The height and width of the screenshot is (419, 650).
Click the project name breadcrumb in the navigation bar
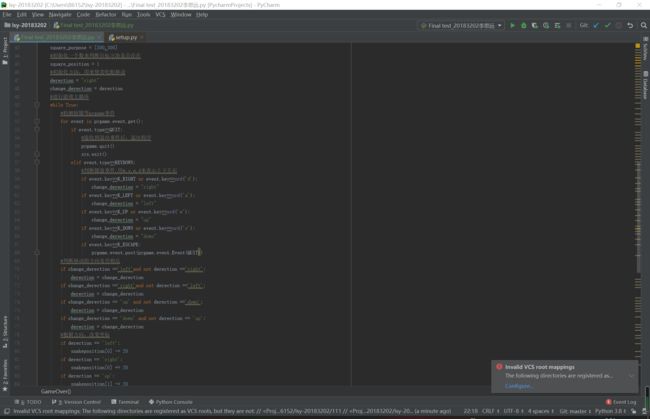(26, 25)
